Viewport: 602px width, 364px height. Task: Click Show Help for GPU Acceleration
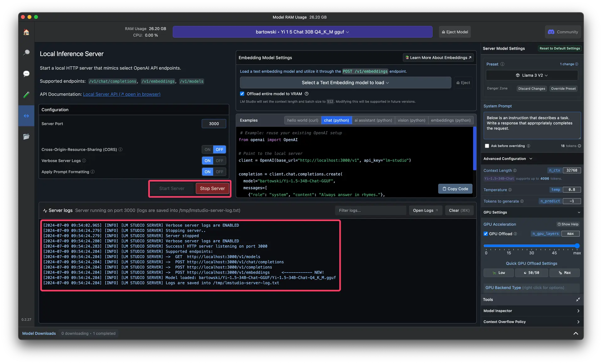[x=568, y=224]
